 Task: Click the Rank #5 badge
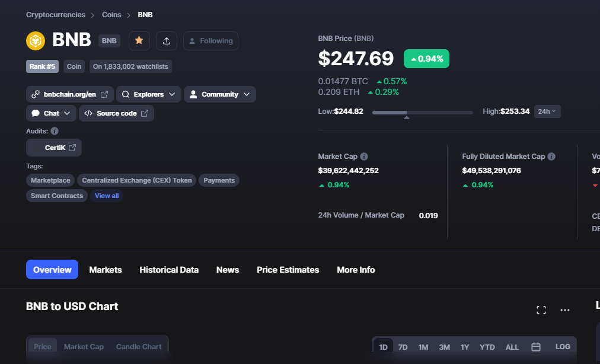click(x=42, y=66)
